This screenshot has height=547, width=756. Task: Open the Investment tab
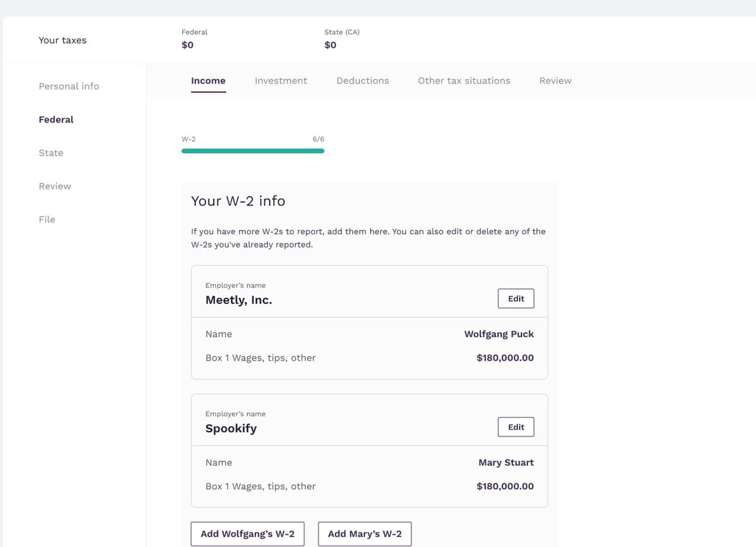[281, 81]
